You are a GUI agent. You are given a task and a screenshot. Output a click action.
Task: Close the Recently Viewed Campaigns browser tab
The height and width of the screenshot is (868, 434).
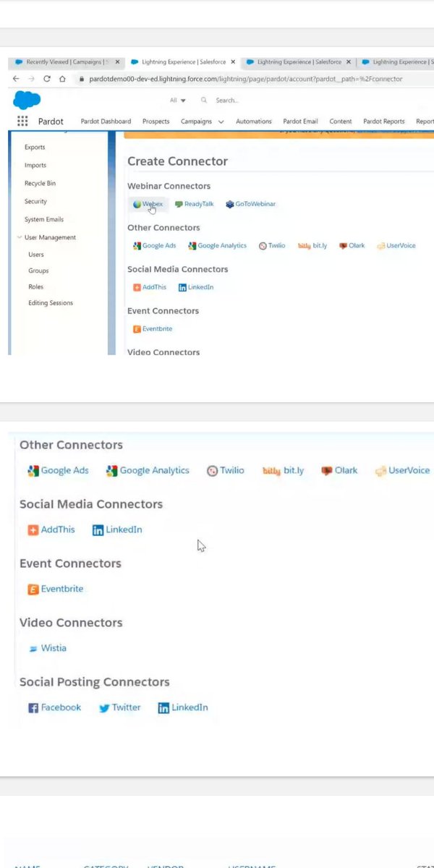tap(117, 62)
